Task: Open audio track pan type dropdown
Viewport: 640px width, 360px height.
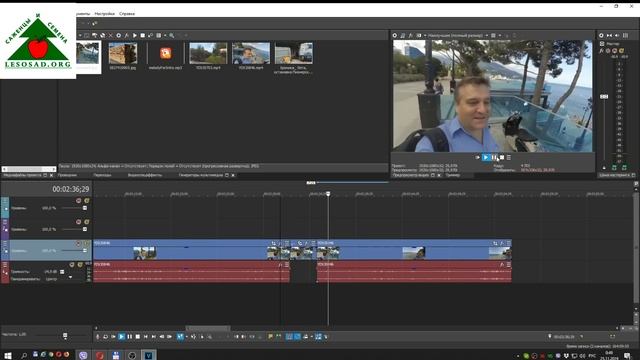Action: click(70, 277)
